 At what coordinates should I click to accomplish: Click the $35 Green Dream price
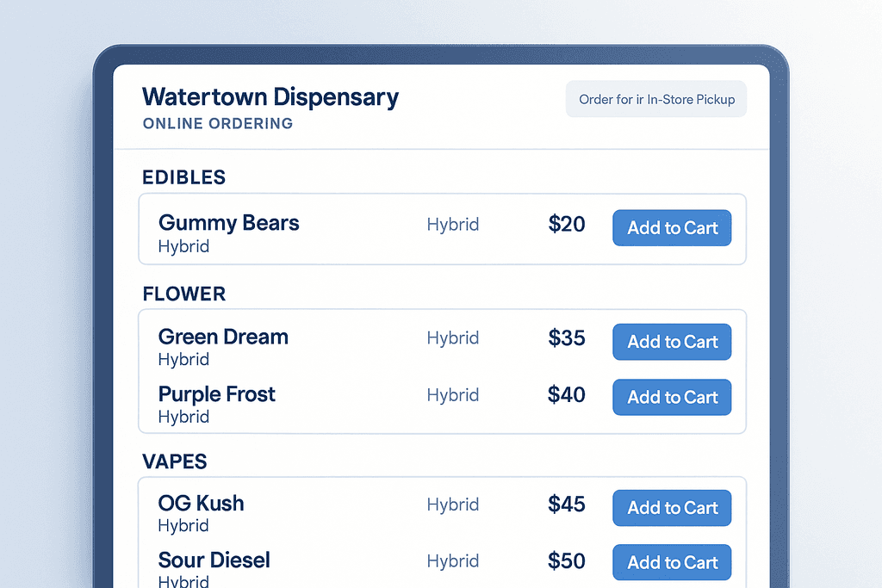567,338
